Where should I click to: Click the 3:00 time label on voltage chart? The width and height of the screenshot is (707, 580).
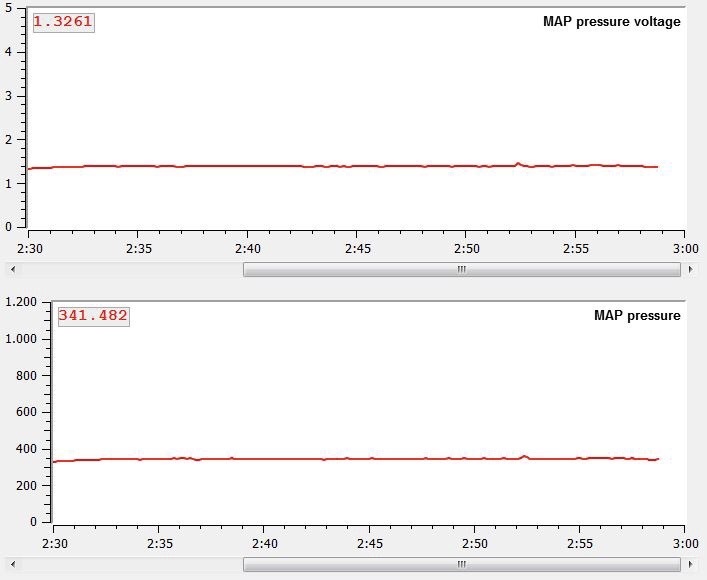[685, 248]
